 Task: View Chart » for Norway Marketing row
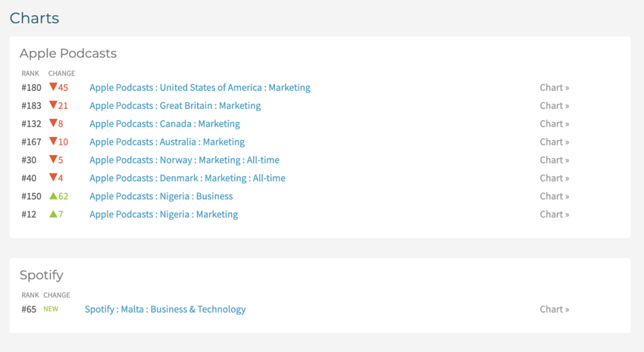point(554,160)
